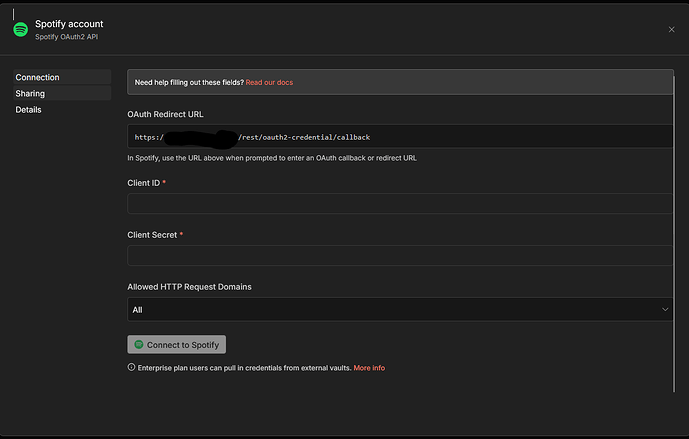
Task: Click the Client Secret label
Action: coord(152,235)
